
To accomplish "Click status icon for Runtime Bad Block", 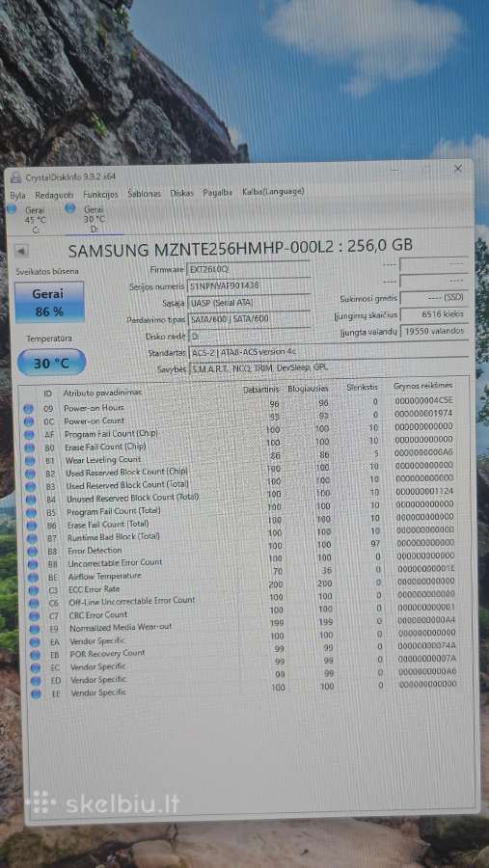I will pos(32,538).
